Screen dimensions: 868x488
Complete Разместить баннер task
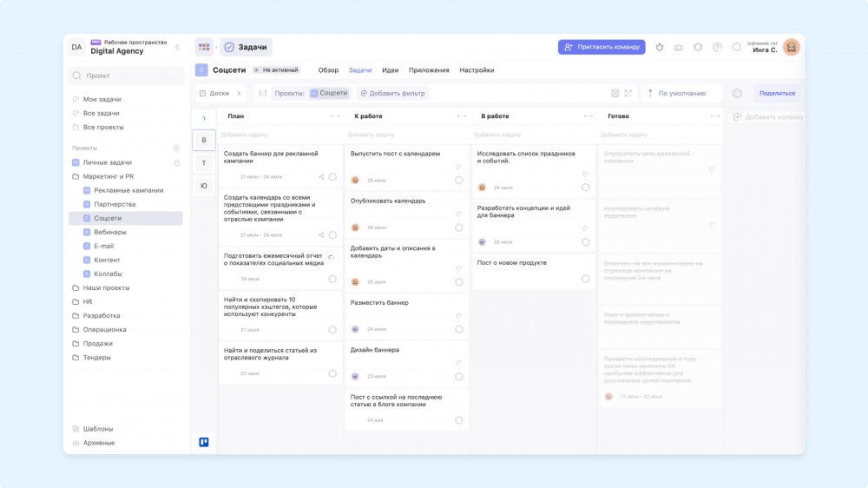point(459,329)
